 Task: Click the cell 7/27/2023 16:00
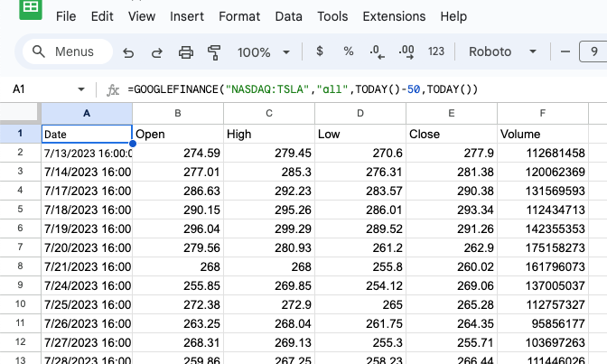tap(87, 342)
